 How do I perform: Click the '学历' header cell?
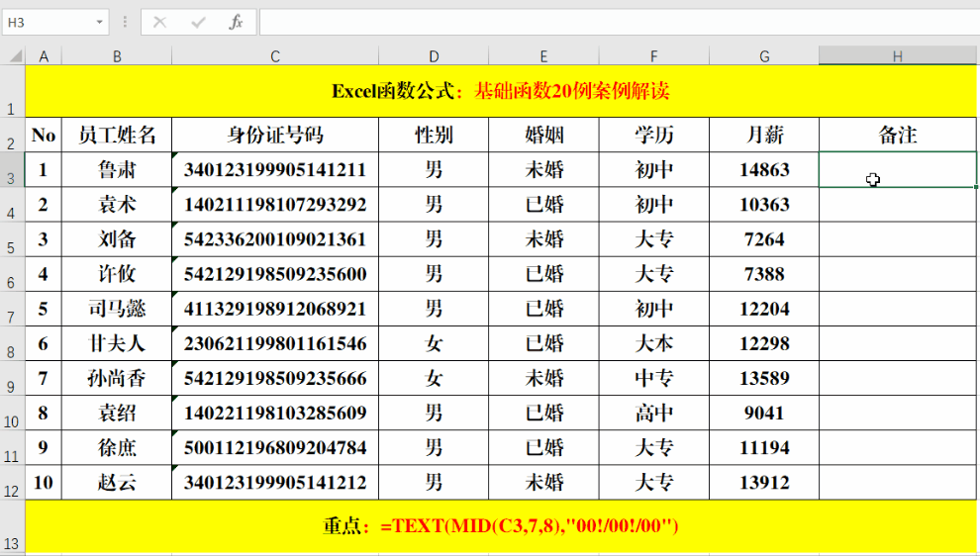point(653,135)
